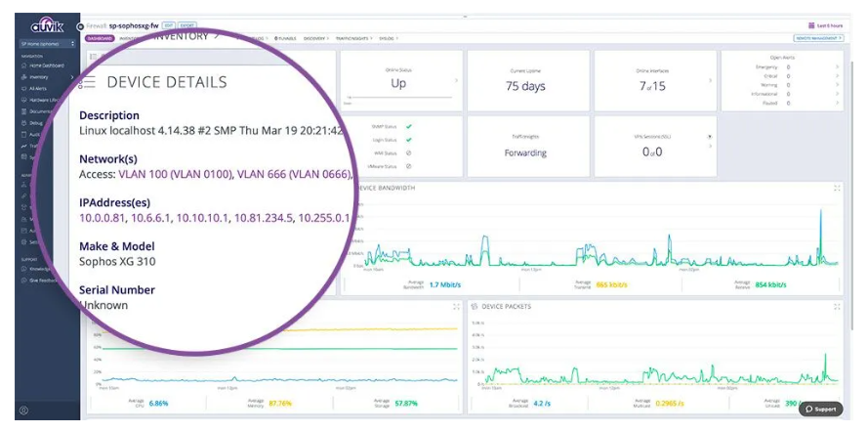Click the Average Memory 87.76% value
Viewport: 868px width, 432px height.
click(x=280, y=404)
